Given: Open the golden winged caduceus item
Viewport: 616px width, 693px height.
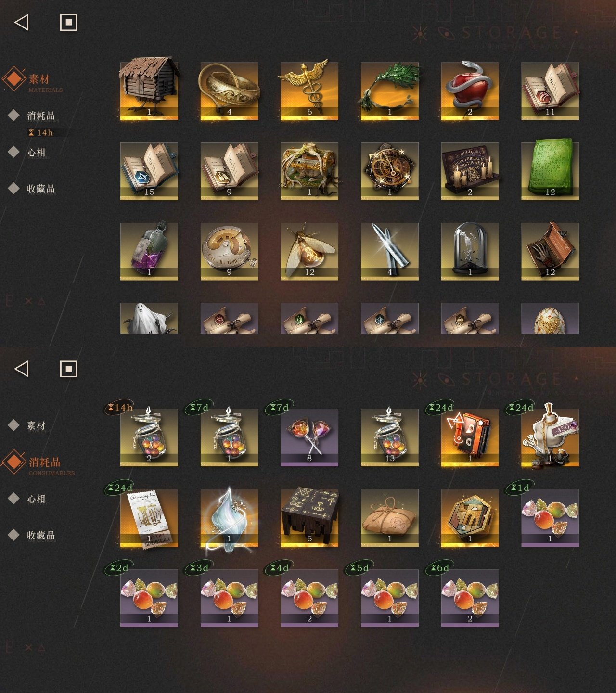Looking at the screenshot, I should tap(309, 90).
